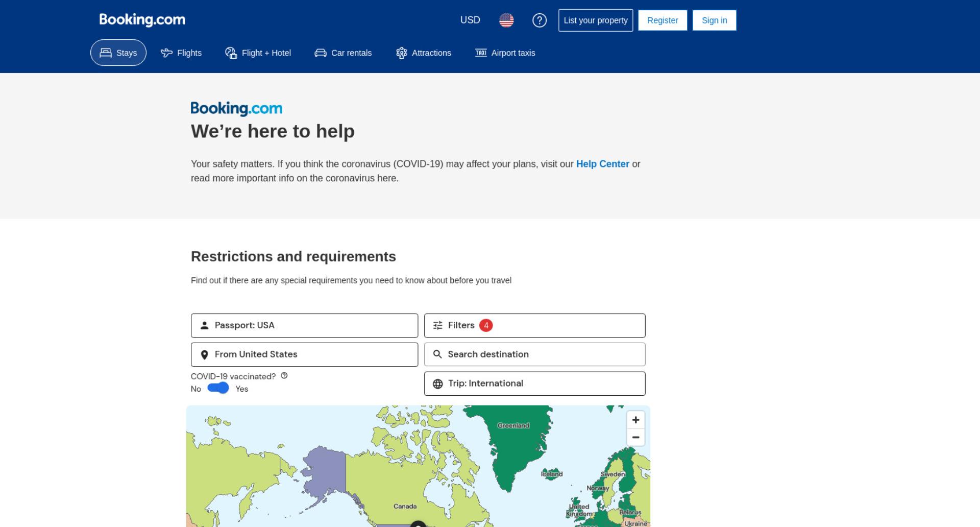The image size is (980, 527).
Task: Click the red 4 filters badge
Action: pos(486,325)
